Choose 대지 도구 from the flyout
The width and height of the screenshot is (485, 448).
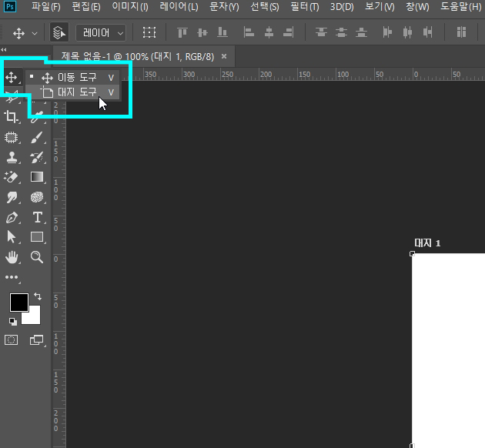(72, 92)
